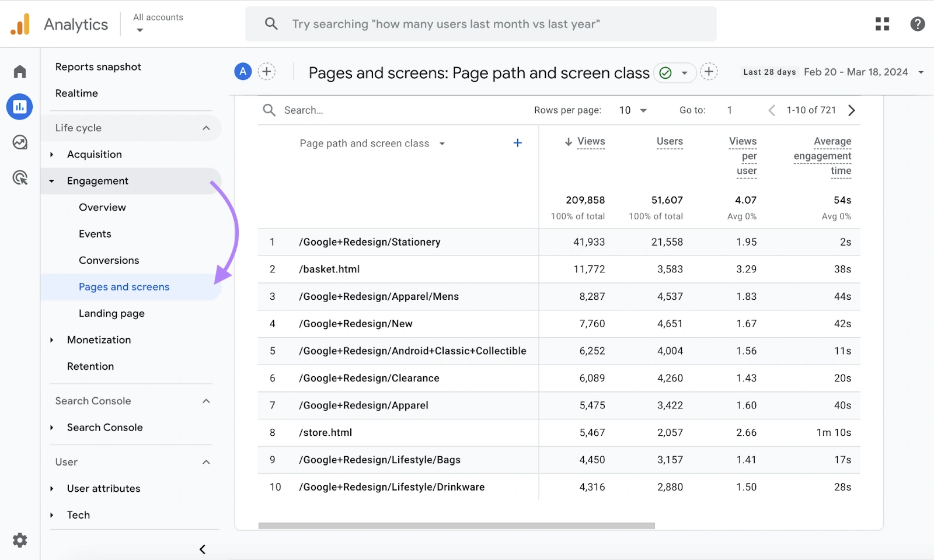Click /Google+Redesign/Stationery row
934x560 pixels.
pos(559,242)
